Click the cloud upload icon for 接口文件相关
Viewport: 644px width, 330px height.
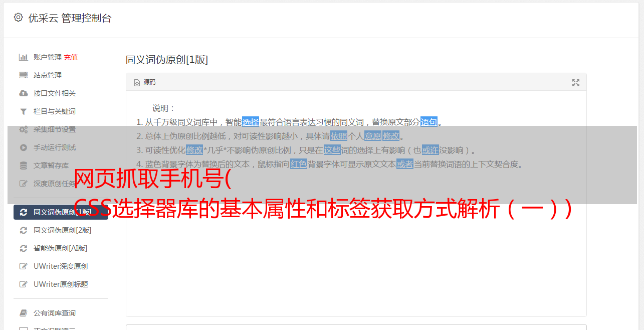click(23, 93)
